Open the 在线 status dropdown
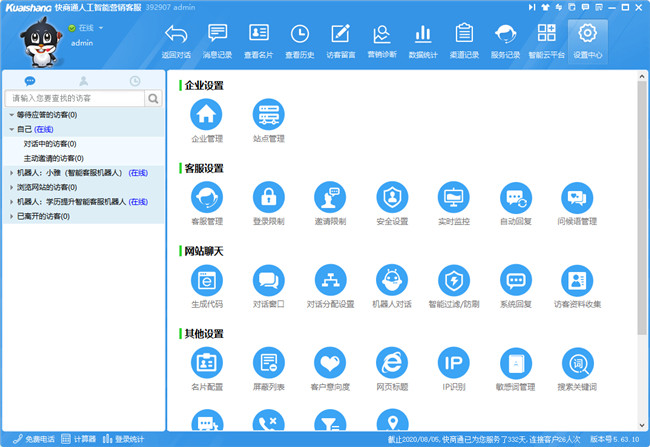Image resolution: width=650 pixels, height=447 pixels. click(x=101, y=28)
